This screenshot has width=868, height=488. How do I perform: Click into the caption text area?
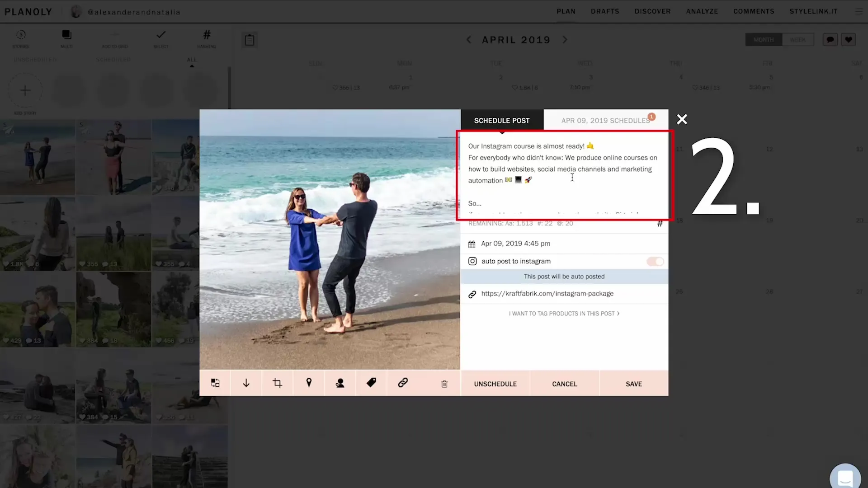tap(564, 175)
